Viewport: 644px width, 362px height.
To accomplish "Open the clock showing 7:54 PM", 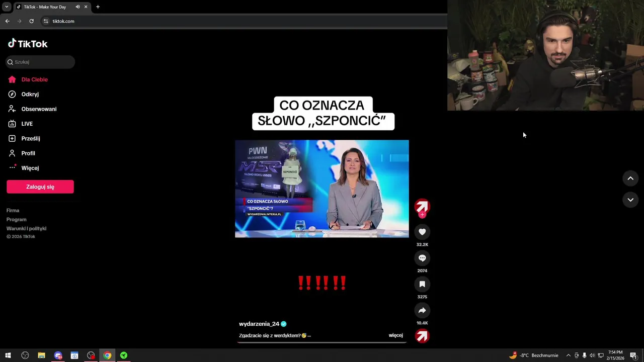I will (x=615, y=355).
